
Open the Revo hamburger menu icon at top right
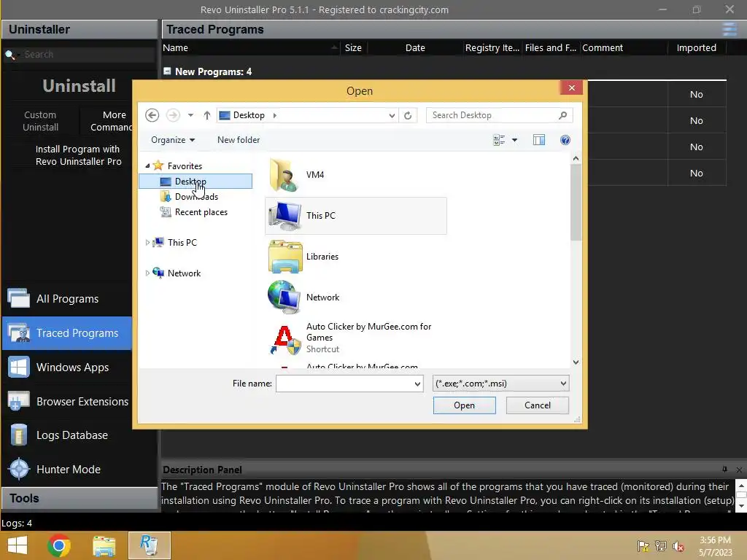coord(729,29)
